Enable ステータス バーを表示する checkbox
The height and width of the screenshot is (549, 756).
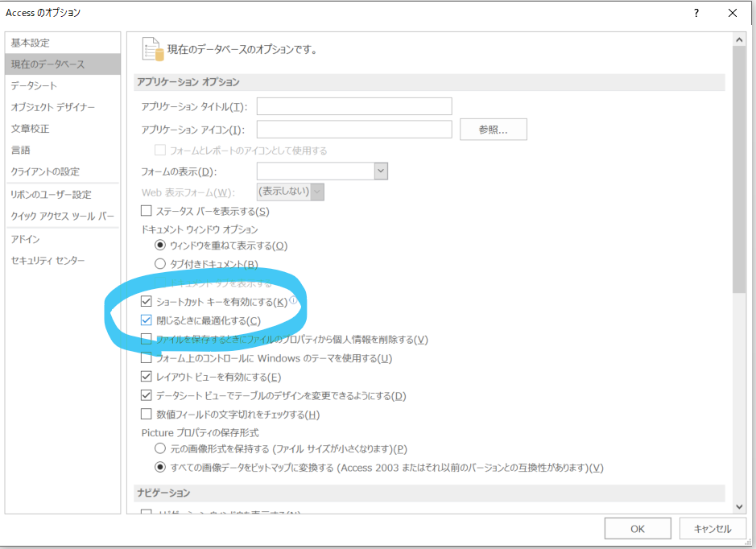[146, 211]
